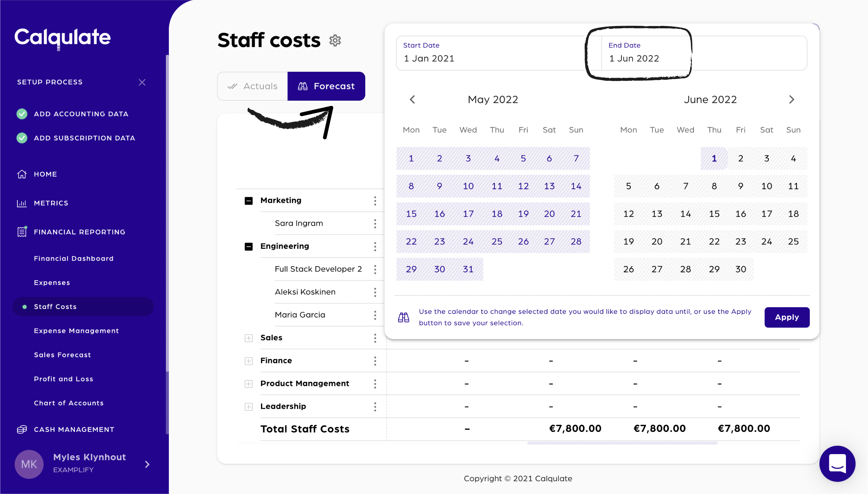Click the Financial Reporting receipt icon

(22, 232)
